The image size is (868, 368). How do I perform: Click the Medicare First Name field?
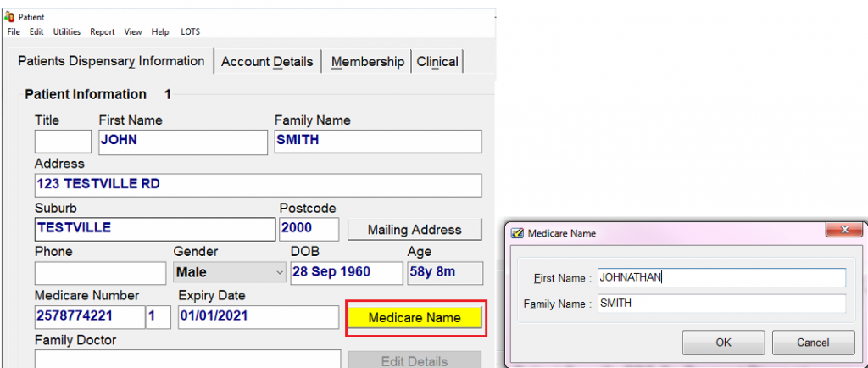721,277
